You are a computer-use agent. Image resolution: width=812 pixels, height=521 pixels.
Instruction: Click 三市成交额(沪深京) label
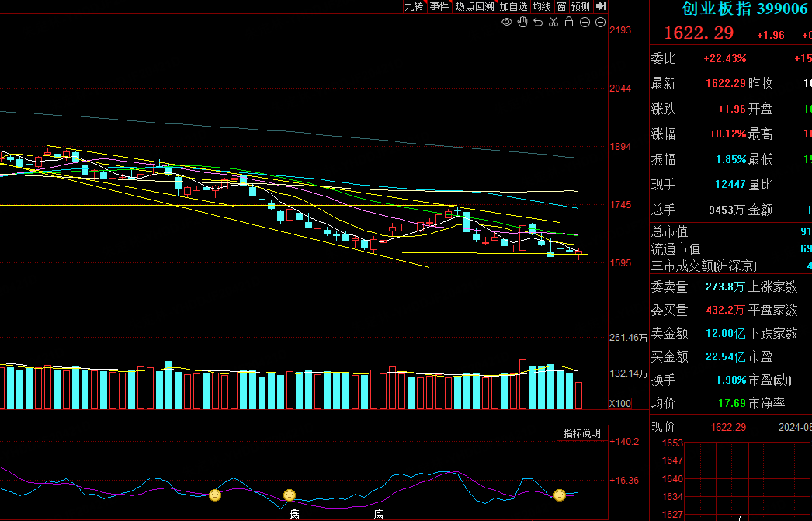click(703, 266)
